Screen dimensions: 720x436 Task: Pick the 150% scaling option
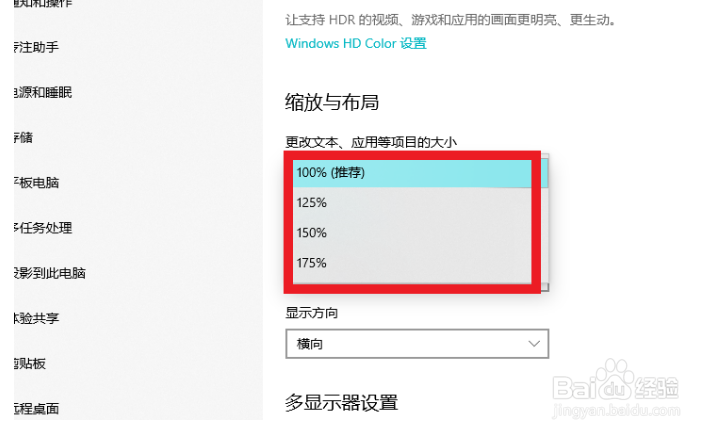pyautogui.click(x=410, y=233)
